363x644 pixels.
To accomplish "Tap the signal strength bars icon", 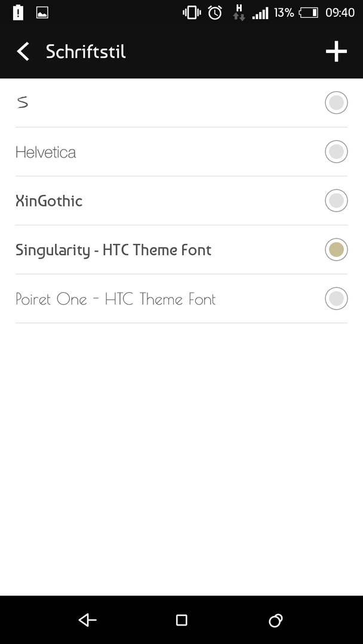I will point(260,14).
